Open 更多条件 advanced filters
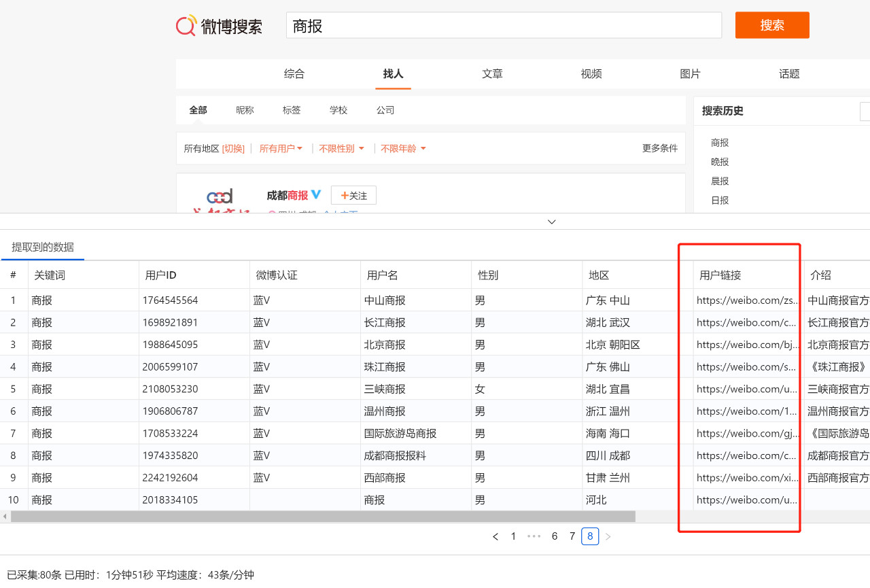Viewport: 870px width, 588px height. click(660, 148)
